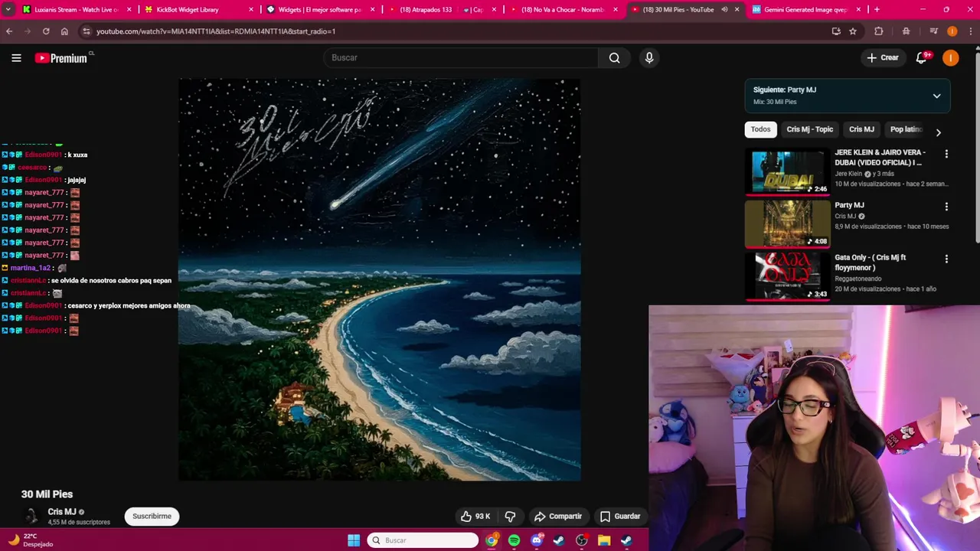Open the Chrome profile avatar

pos(952,31)
